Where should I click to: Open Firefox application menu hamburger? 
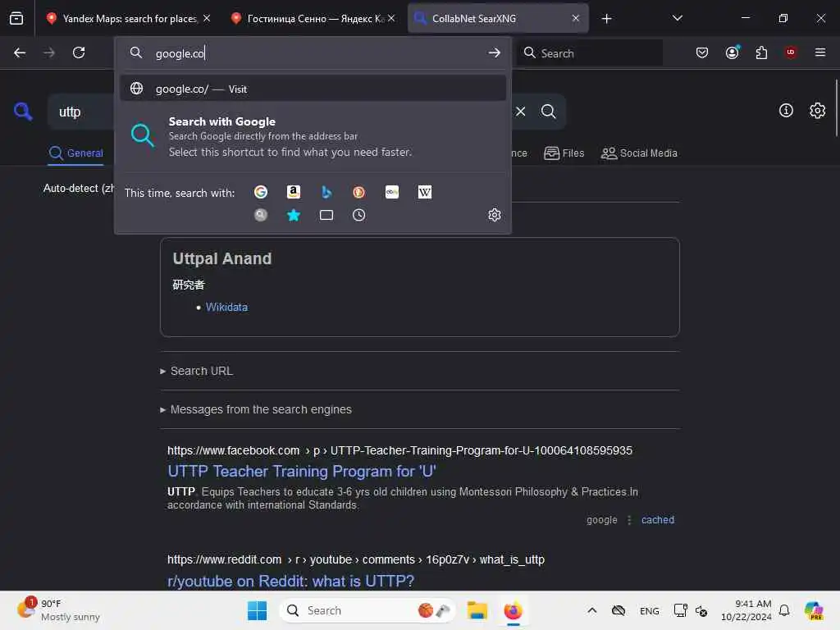pyautogui.click(x=820, y=52)
